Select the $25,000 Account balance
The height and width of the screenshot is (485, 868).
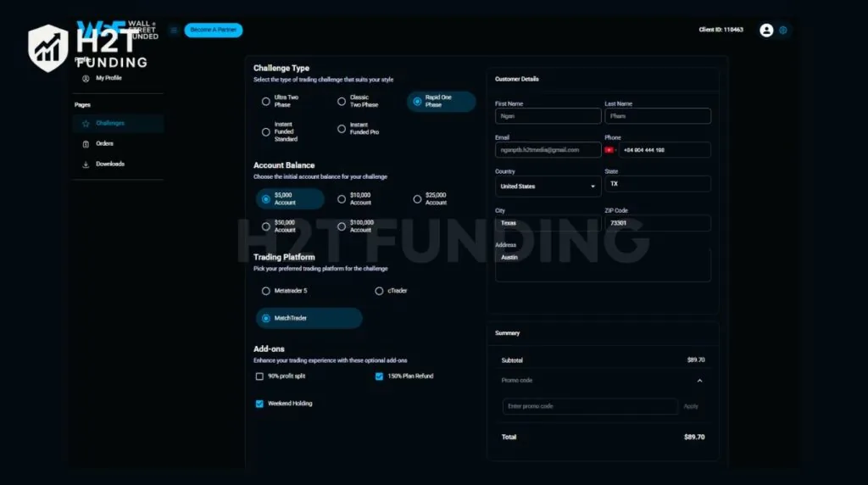coord(417,198)
